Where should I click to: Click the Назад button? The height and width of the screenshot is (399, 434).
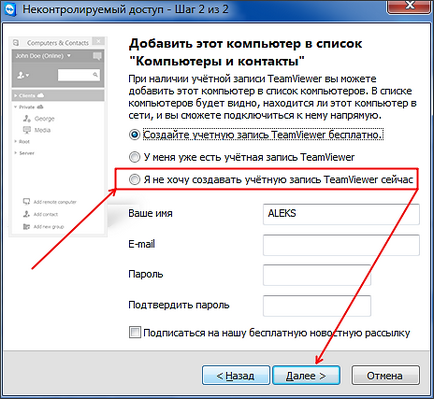(x=236, y=375)
